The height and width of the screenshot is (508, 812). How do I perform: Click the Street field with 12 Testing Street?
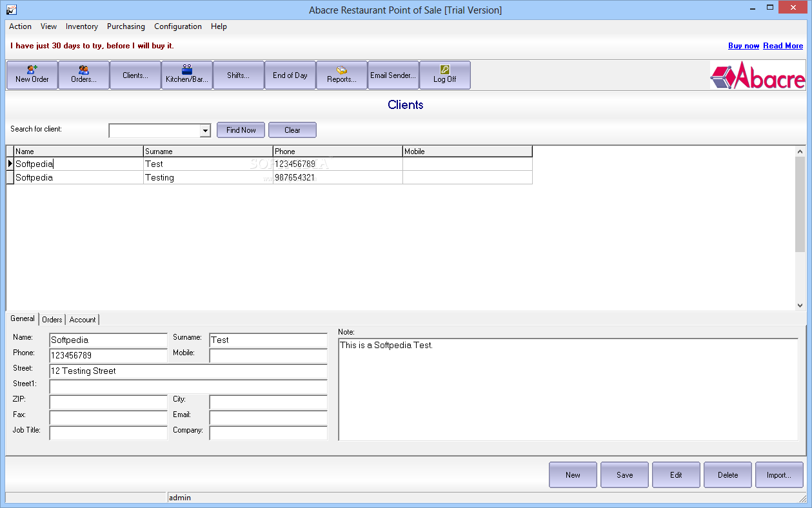pos(188,371)
